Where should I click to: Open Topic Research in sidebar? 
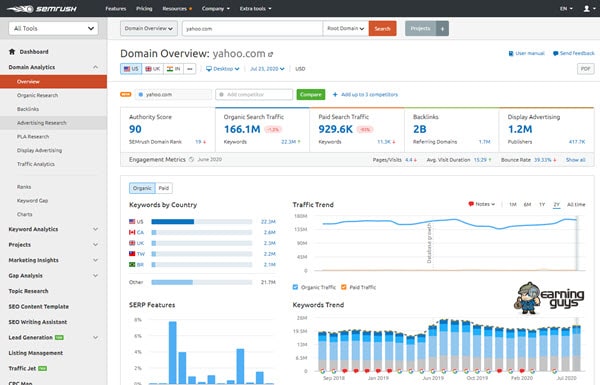(28, 291)
